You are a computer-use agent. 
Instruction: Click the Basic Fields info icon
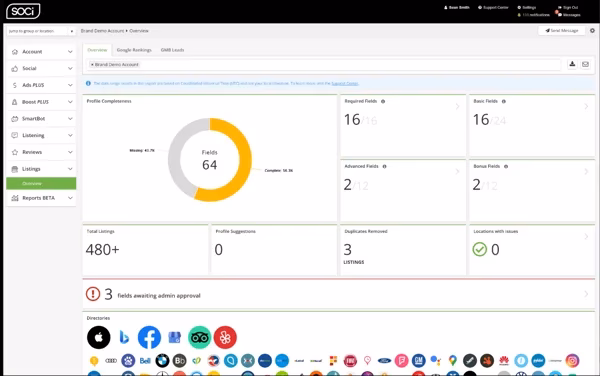click(504, 101)
